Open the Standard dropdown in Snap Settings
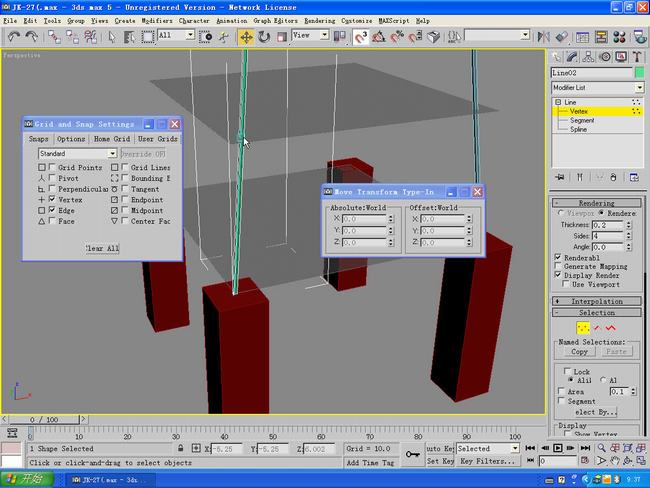Viewport: 650px width, 488px height. pos(78,154)
